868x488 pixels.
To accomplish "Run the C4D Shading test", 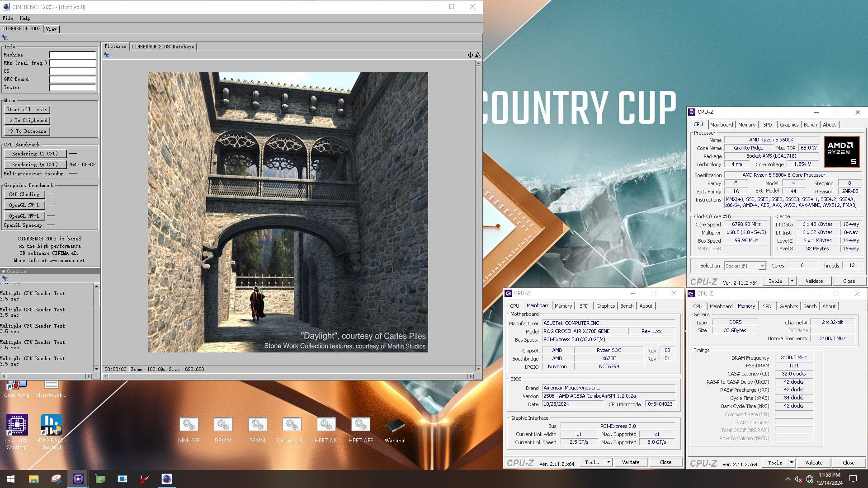I will [x=24, y=194].
